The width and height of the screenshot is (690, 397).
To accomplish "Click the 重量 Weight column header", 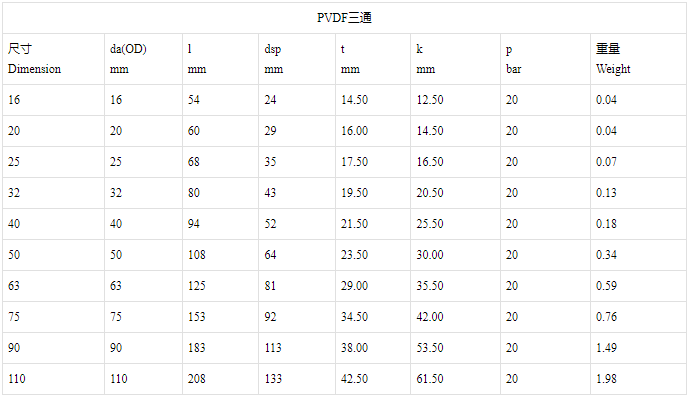I will (x=638, y=59).
